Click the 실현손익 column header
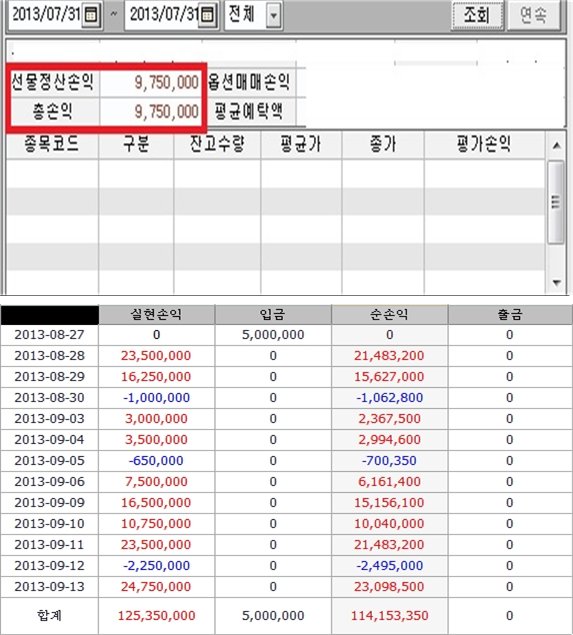 point(156,315)
